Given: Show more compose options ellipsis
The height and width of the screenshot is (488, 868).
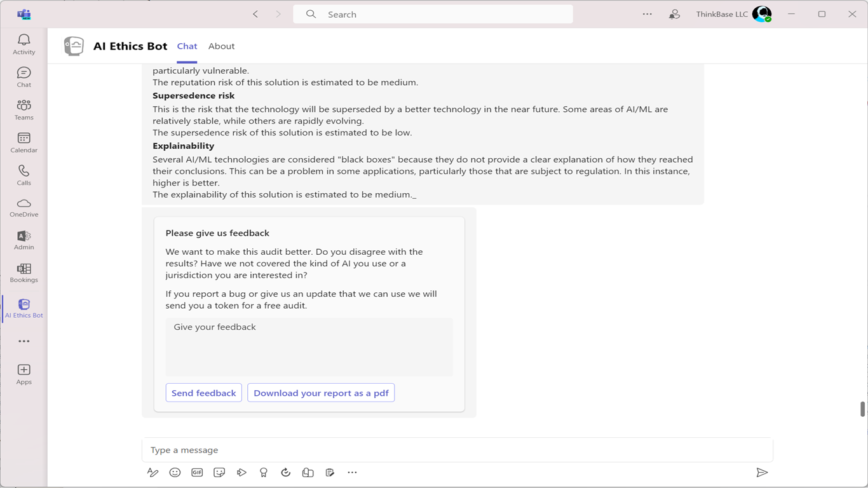Looking at the screenshot, I should (352, 472).
